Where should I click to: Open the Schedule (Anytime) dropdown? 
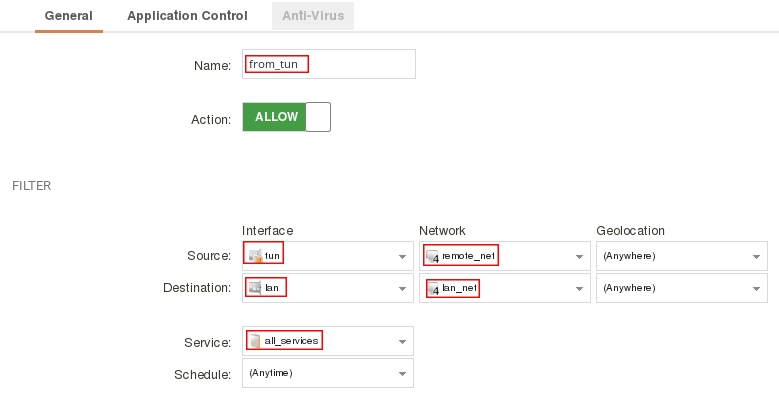point(328,373)
